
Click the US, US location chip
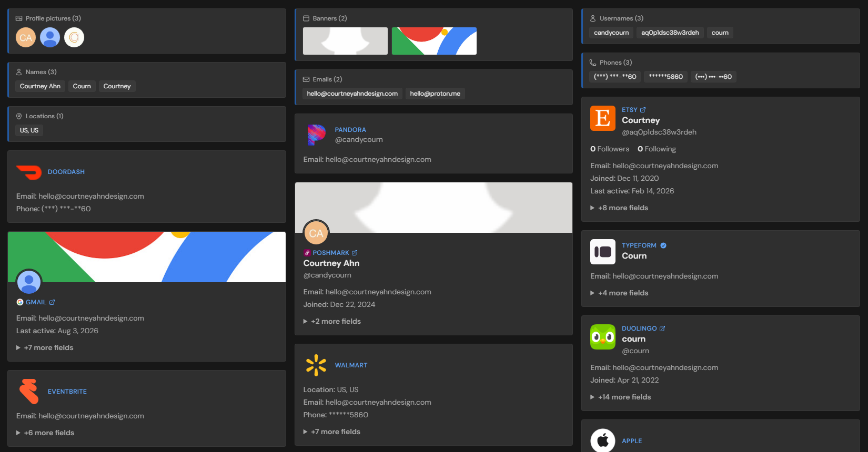29,130
